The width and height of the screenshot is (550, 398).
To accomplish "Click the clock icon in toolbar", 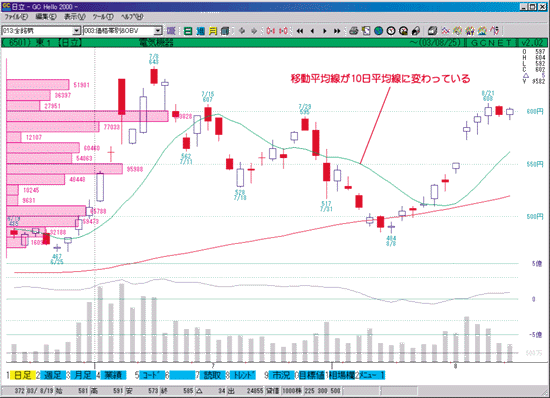I will (x=391, y=31).
